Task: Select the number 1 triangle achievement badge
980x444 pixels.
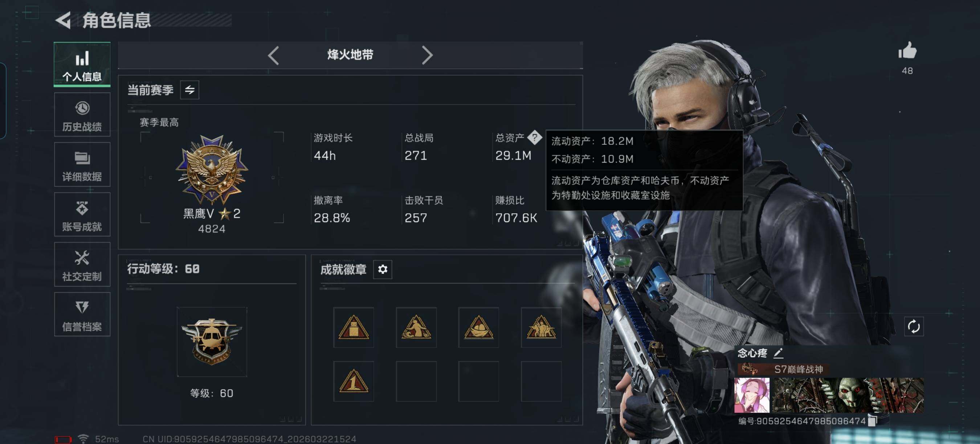Action: coord(354,381)
